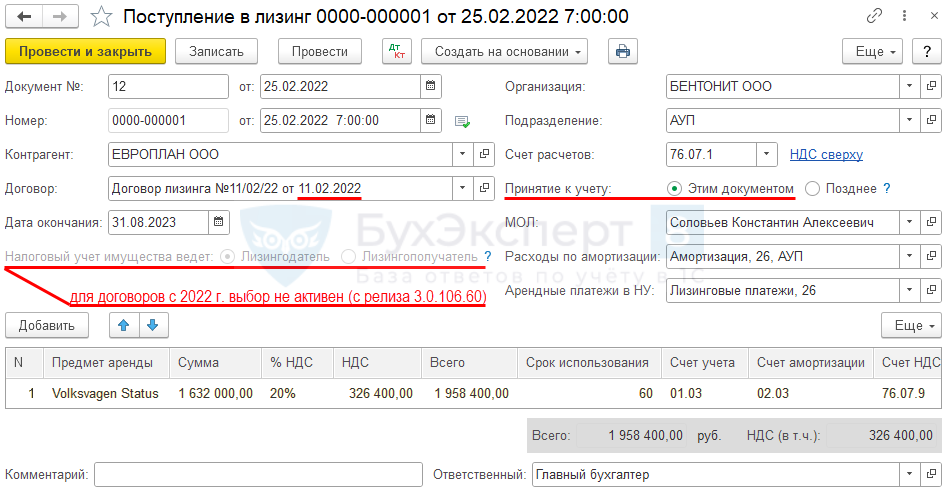Select Счет НДС cell 76.07.9

click(907, 393)
